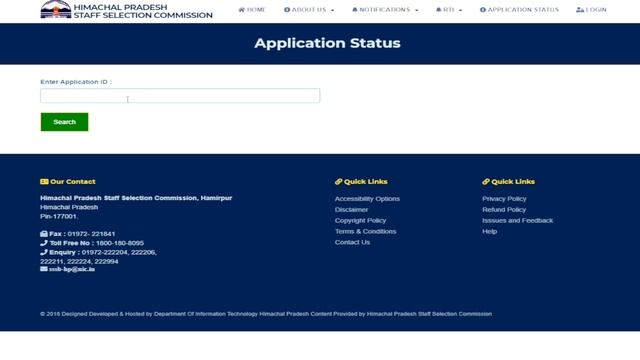Screen dimensions: 640x360
Task: Open the Disclaimer link
Action: 351,209
